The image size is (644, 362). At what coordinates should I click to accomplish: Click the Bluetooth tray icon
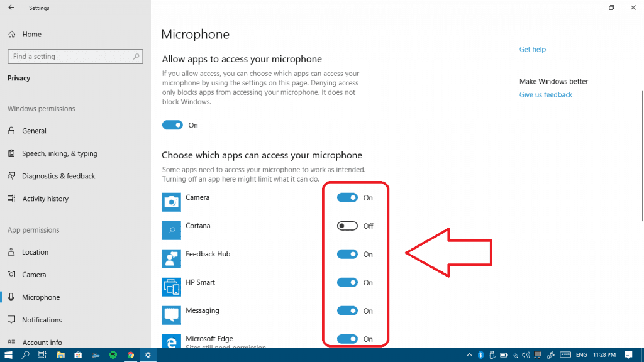(x=480, y=355)
